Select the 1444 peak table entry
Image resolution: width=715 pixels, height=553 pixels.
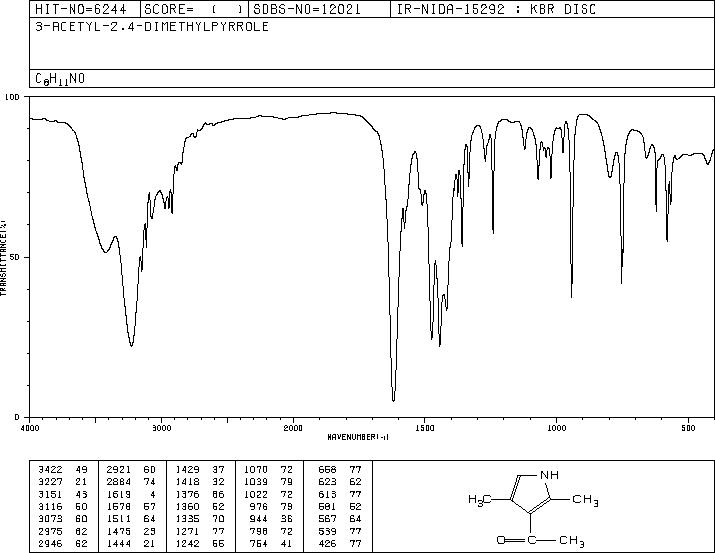click(132, 544)
